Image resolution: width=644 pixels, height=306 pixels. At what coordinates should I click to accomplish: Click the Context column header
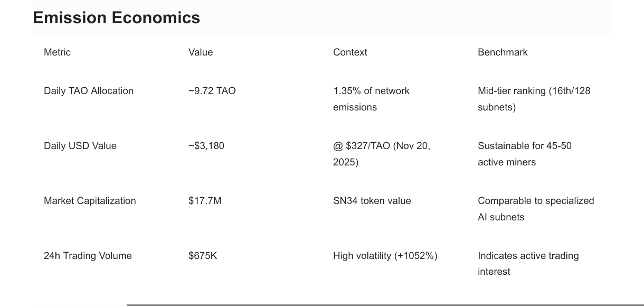350,52
